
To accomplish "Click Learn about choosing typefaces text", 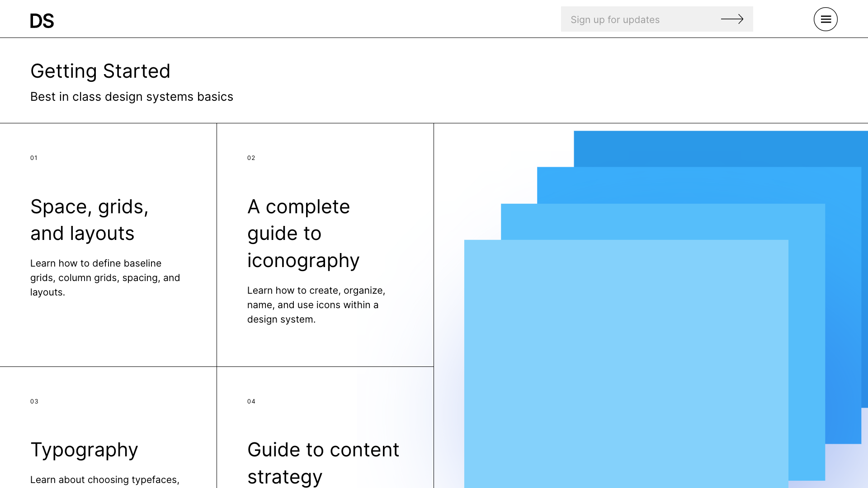I will coord(105,480).
